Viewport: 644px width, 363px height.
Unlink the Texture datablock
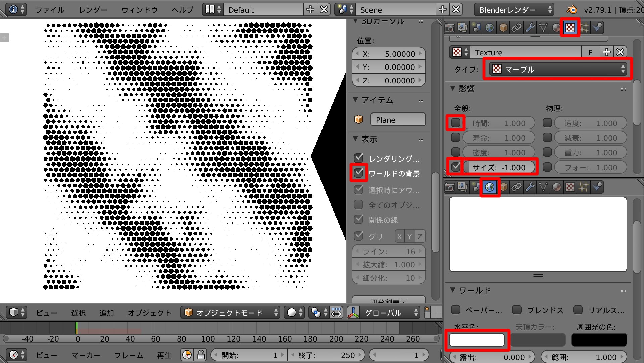620,52
